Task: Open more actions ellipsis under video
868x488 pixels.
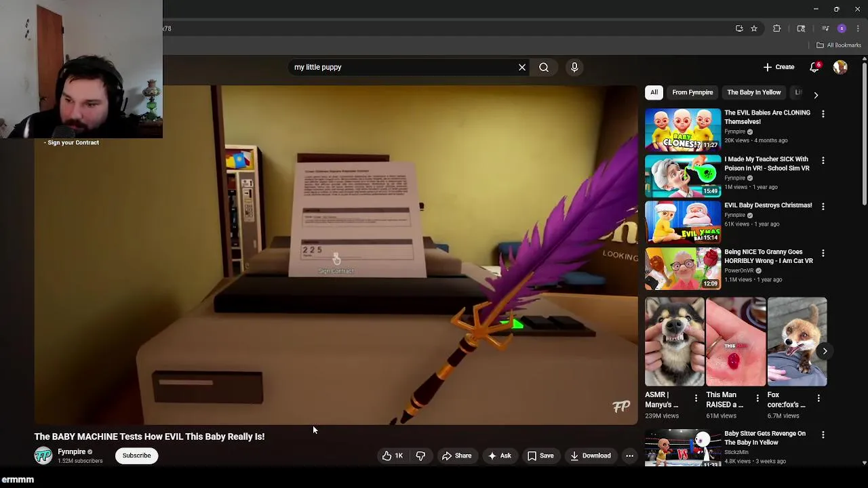Action: click(629, 455)
